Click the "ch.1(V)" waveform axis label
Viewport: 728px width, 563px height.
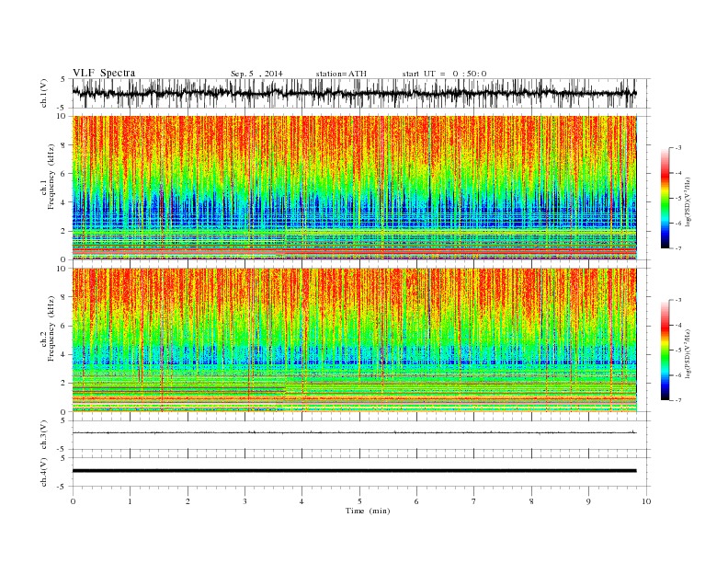click(x=43, y=93)
